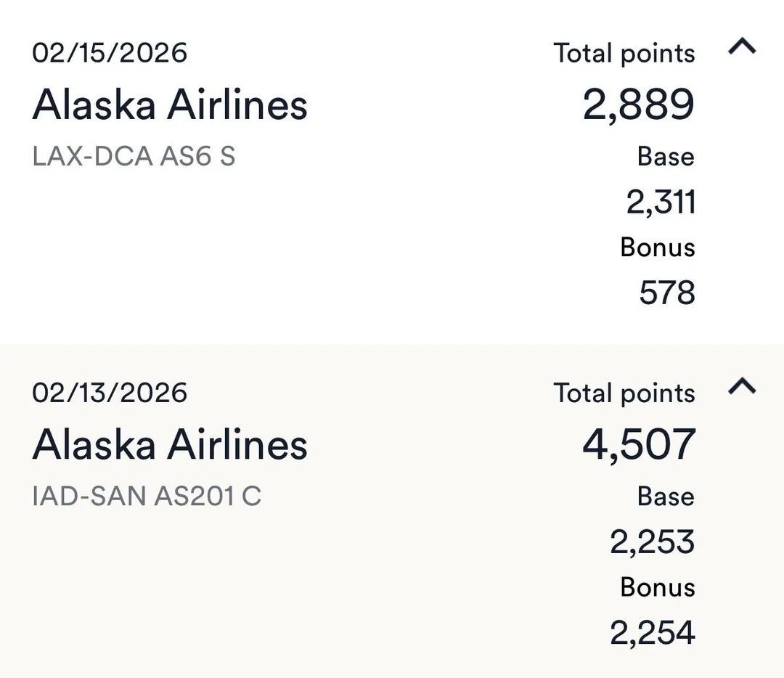Image resolution: width=784 pixels, height=678 pixels.
Task: Click the Total points label above 2,889
Action: coord(624,53)
